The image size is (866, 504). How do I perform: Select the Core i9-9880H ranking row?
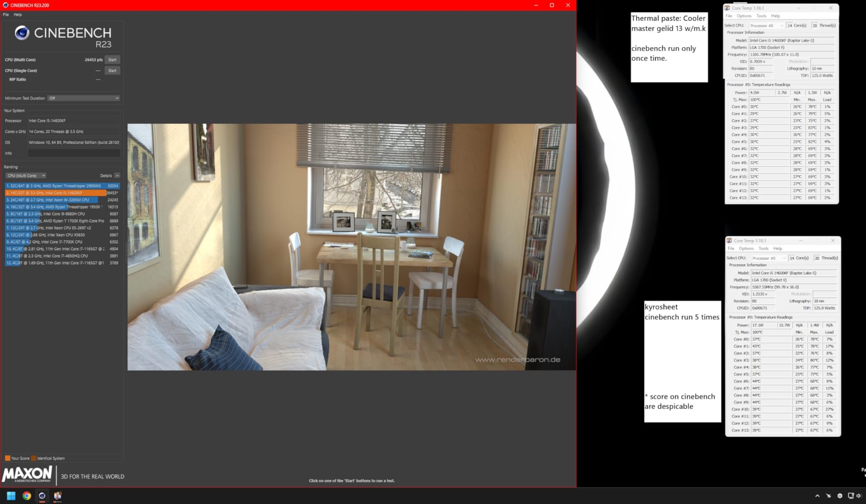click(62, 214)
